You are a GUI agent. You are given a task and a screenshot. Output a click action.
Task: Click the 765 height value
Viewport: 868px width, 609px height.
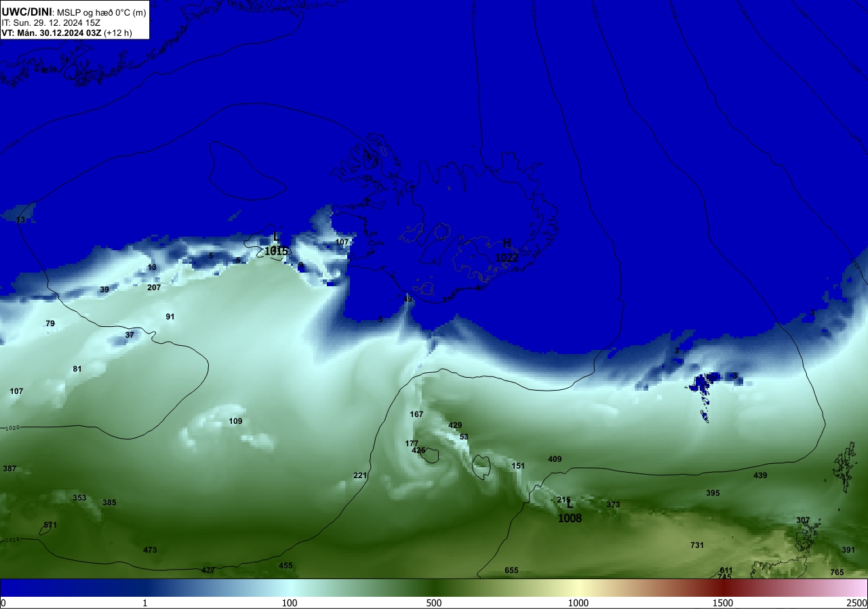tap(837, 572)
